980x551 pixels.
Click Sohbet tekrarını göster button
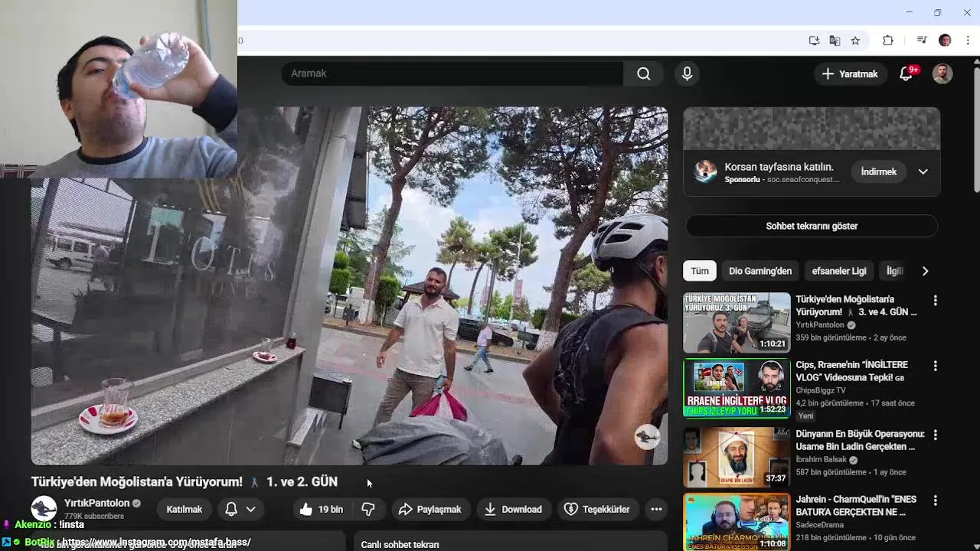click(x=812, y=226)
